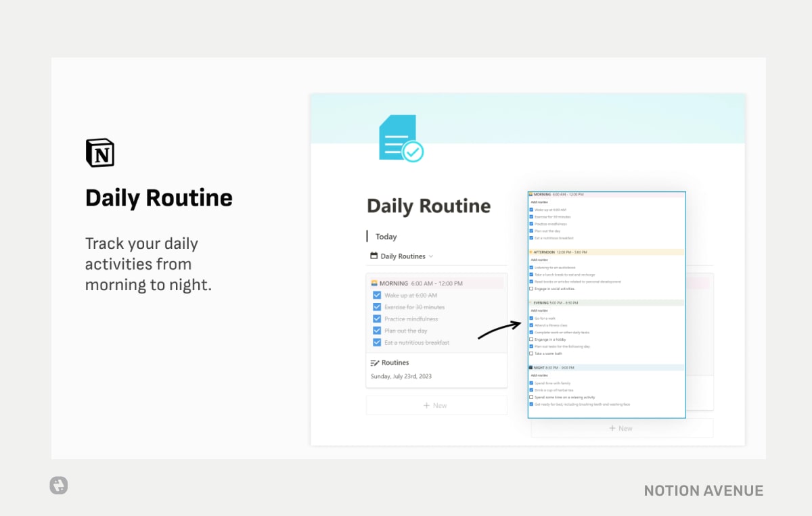Select the Daily Routines view label
The height and width of the screenshot is (516, 812).
[x=403, y=256]
